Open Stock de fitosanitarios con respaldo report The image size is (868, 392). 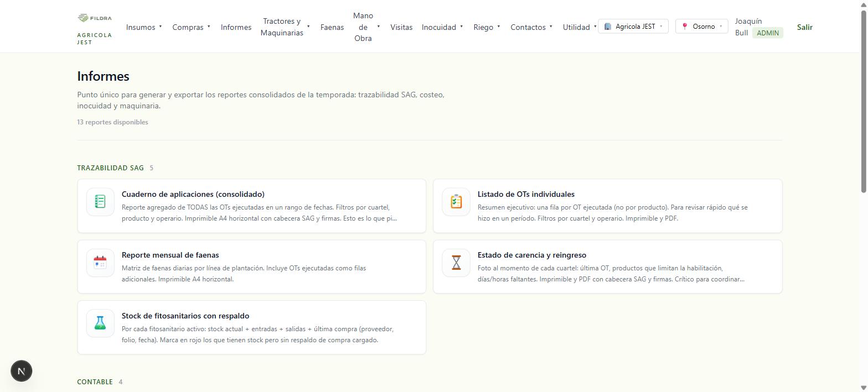point(252,327)
